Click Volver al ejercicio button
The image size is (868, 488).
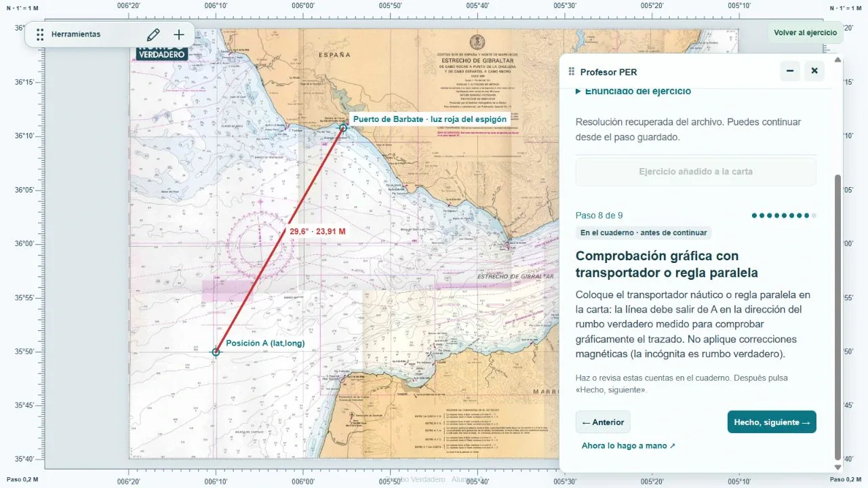[x=806, y=33]
